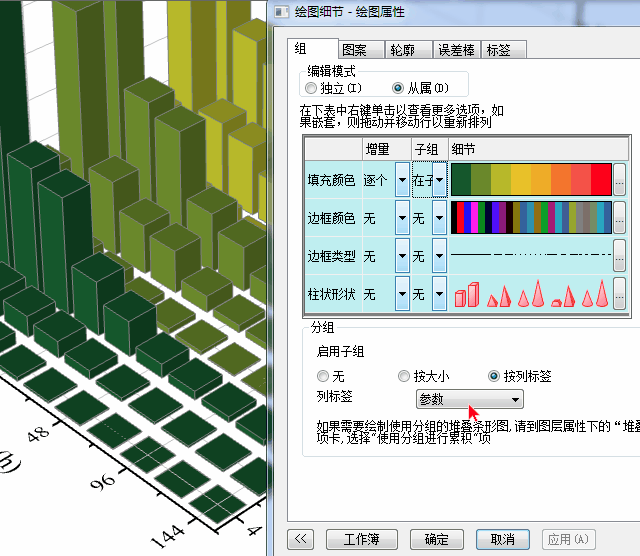The image size is (640, 556).
Task: Expand the fill color subgroup dropdown
Action: point(439,180)
